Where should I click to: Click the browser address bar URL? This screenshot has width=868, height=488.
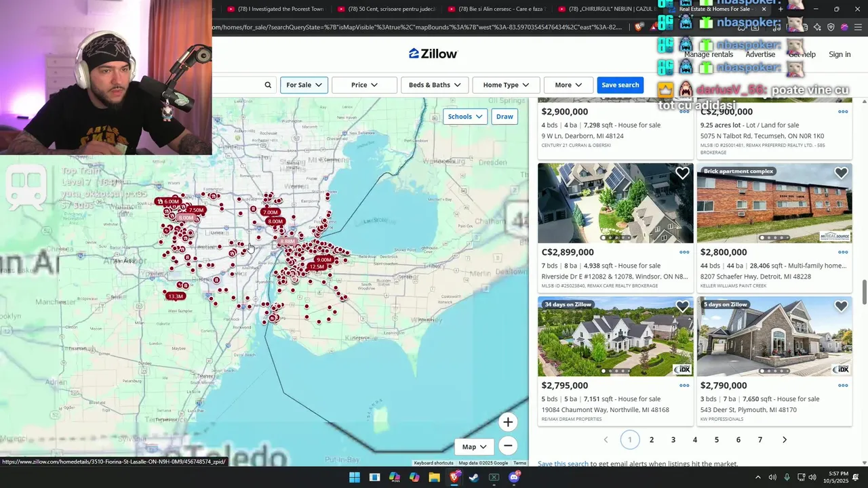coord(416,27)
